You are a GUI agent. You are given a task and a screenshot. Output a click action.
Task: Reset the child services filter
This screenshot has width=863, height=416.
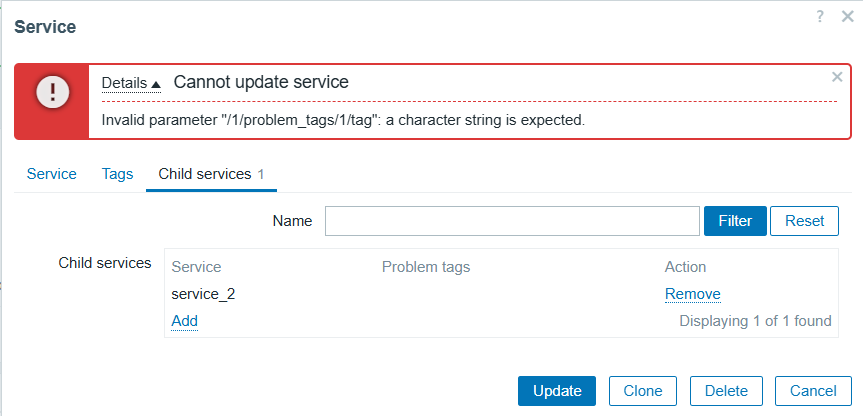click(805, 221)
